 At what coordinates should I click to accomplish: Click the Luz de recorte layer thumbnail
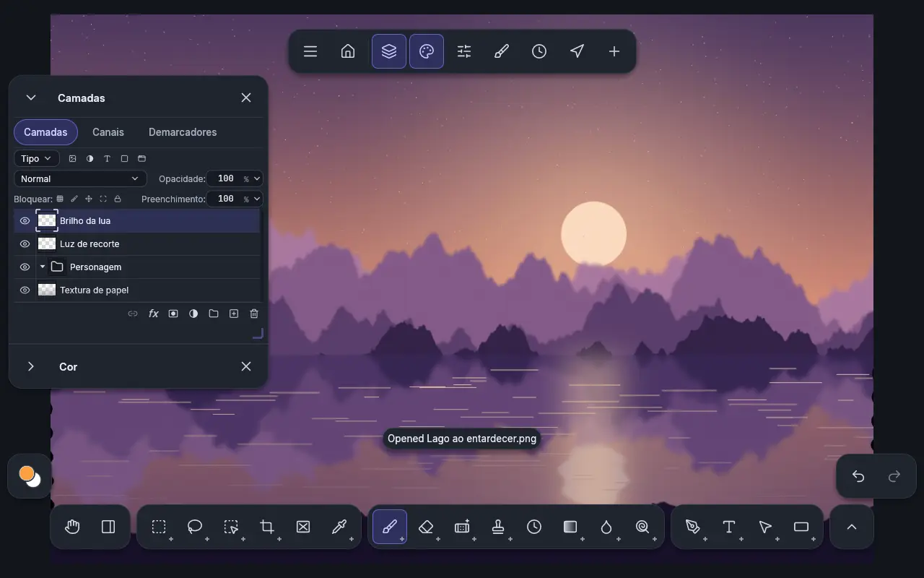pos(47,244)
